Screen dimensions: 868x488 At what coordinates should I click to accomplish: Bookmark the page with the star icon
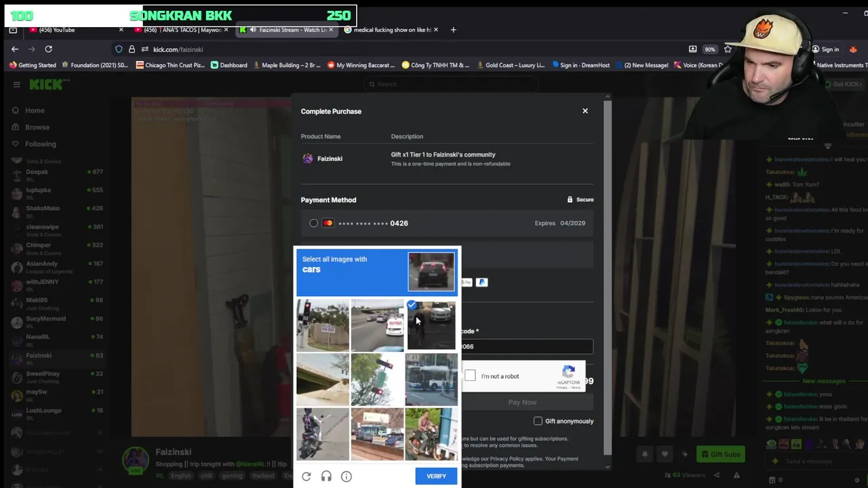pyautogui.click(x=728, y=49)
